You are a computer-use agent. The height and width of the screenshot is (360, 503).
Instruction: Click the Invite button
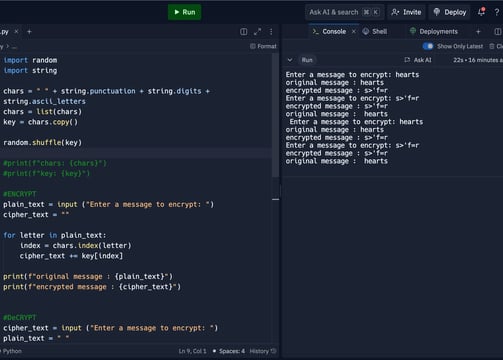coord(406,12)
